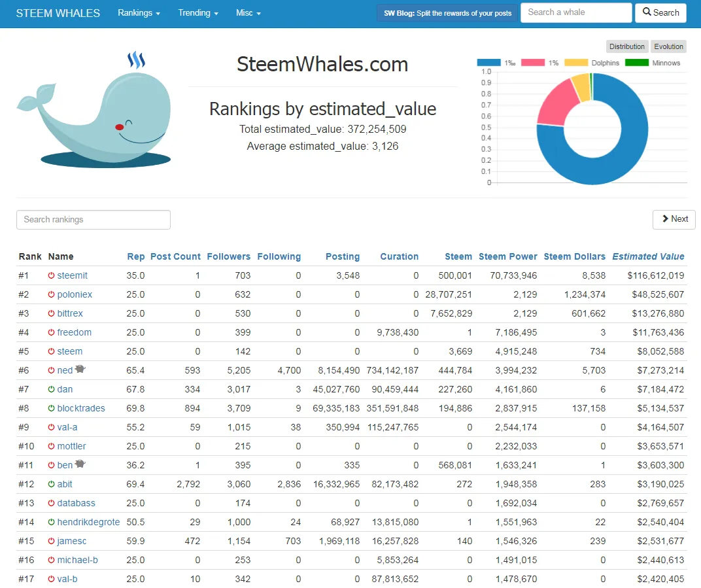Open the freedom profile link
Viewport: 701px width, 588px height.
click(x=74, y=333)
